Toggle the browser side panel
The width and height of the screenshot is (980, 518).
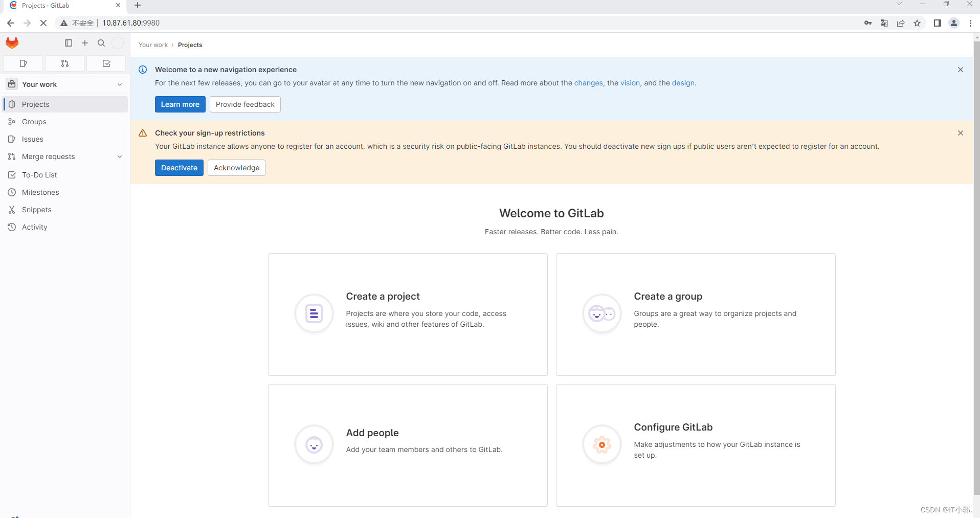[x=938, y=23]
